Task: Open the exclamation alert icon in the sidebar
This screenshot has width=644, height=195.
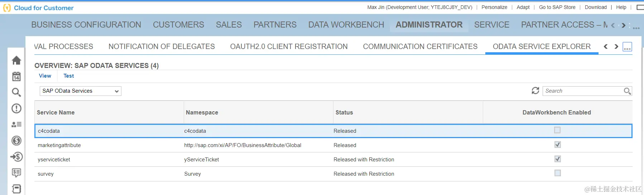Action: 16,108
